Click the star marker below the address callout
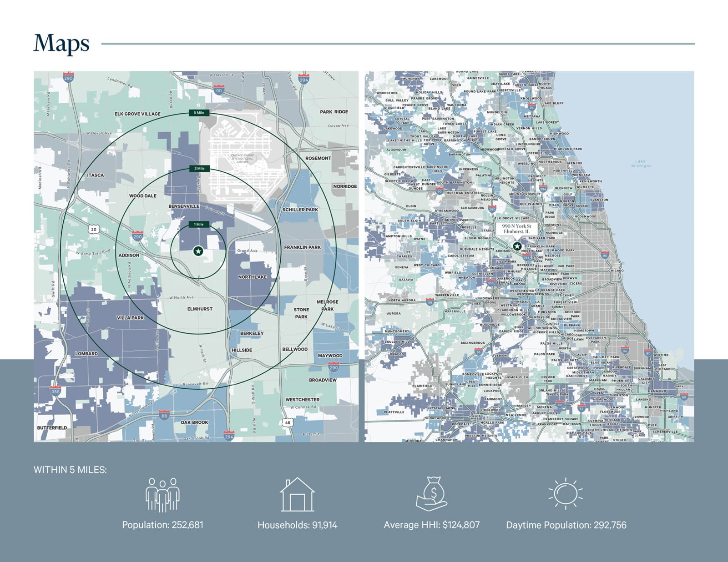Image resolution: width=728 pixels, height=562 pixels. [517, 246]
